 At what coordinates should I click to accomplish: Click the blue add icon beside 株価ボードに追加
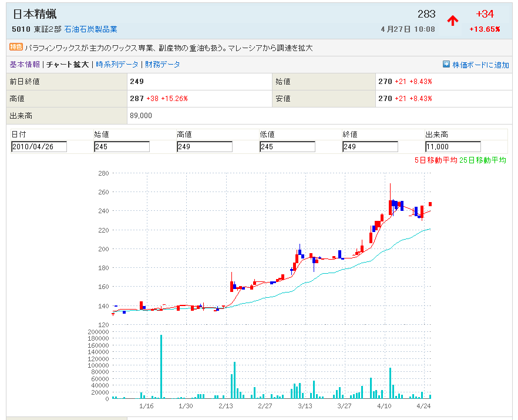click(x=446, y=65)
